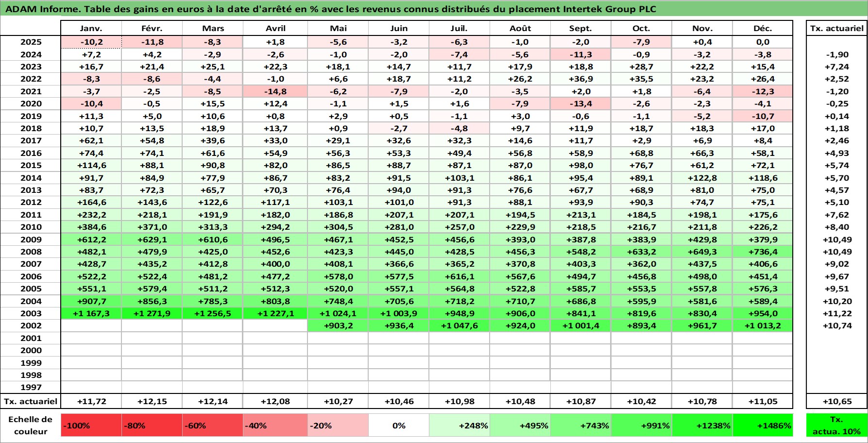Screen dimensions: 868x443
Task: Select the +18,9 cell for March 2018
Action: tap(212, 128)
